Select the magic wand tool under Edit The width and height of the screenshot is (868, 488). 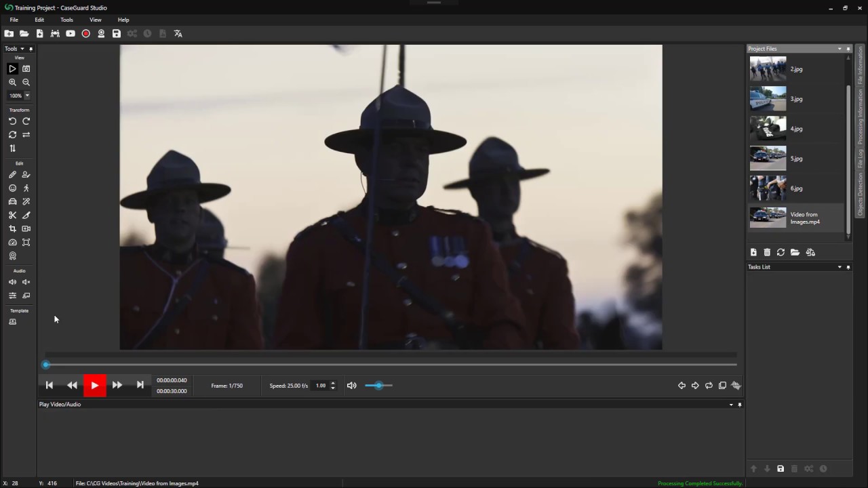[x=26, y=202]
